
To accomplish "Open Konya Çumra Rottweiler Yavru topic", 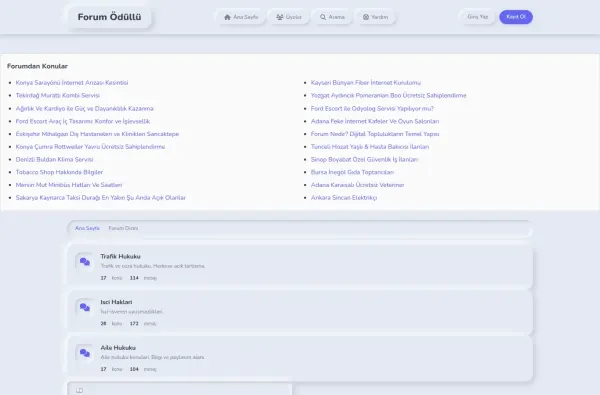I will click(x=90, y=147).
